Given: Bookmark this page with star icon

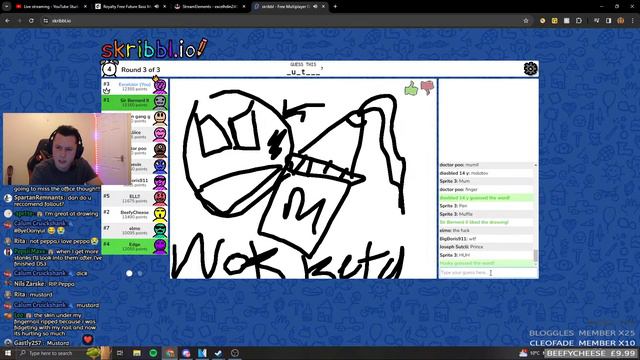Looking at the screenshot, I should [526, 20].
